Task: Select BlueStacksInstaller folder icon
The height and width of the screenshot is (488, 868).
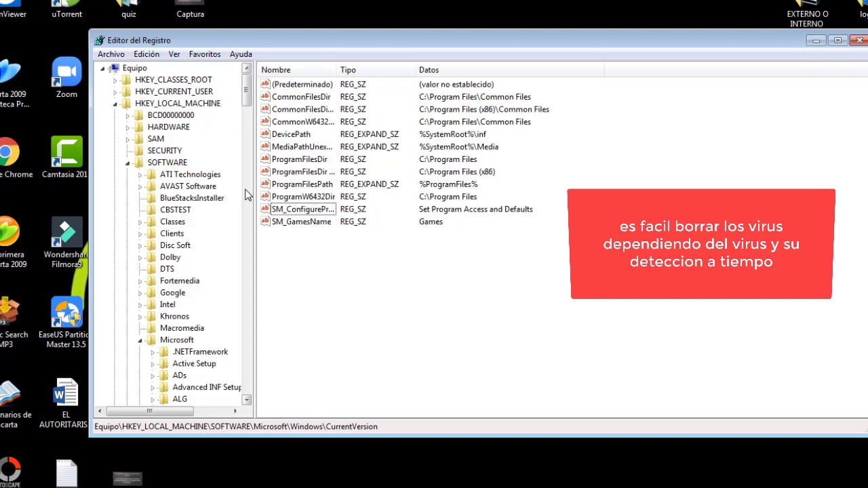Action: [x=151, y=198]
